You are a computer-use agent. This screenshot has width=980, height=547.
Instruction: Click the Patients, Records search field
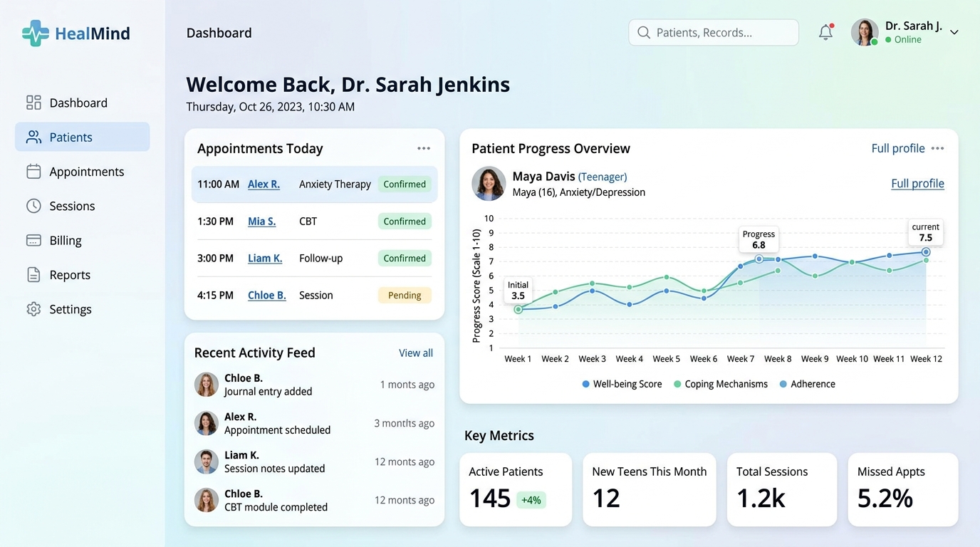tap(714, 33)
